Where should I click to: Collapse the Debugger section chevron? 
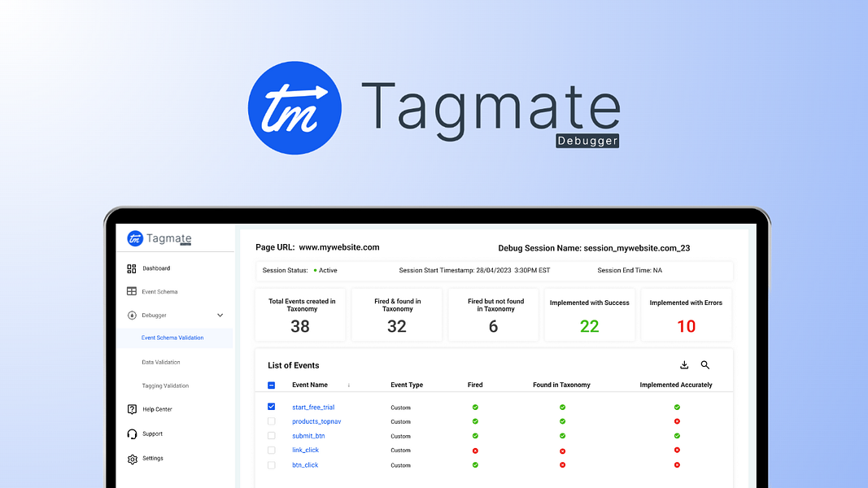[220, 314]
